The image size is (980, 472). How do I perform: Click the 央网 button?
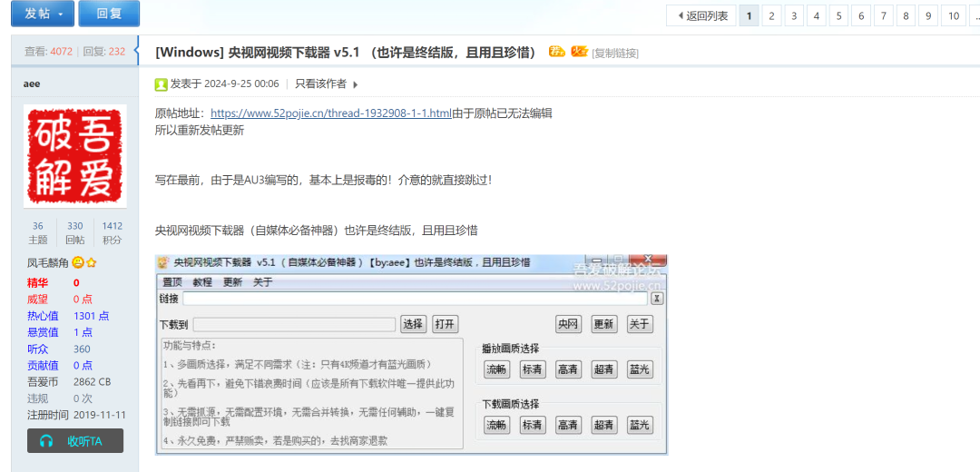pos(569,324)
